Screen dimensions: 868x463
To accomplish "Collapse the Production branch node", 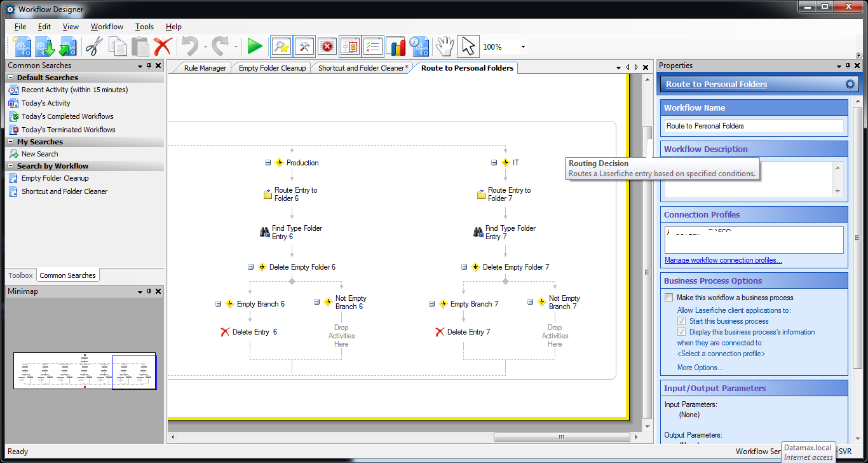I will (x=268, y=163).
